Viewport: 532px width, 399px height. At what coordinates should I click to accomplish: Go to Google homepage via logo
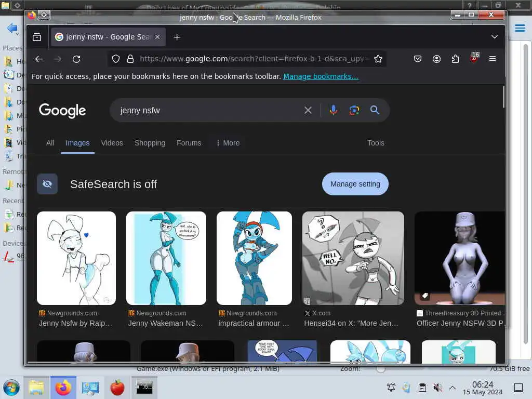62,111
